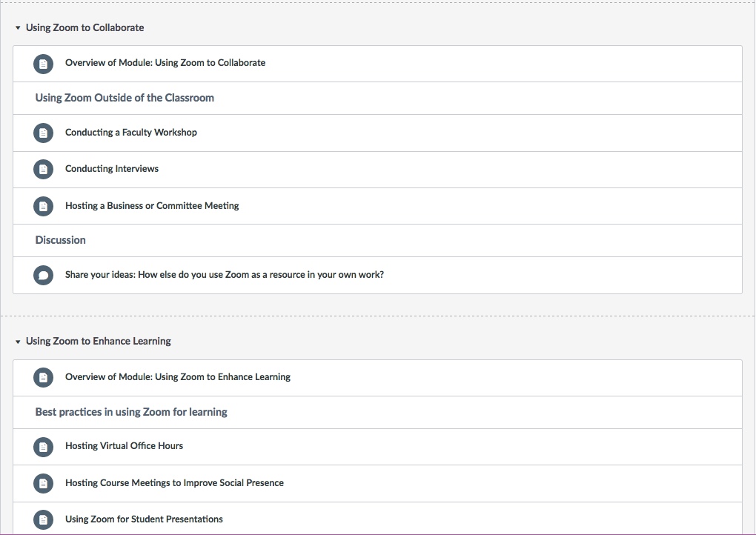Screen dimensions: 756x535
Task: Click discussion bubble icon beside Share your ideas
Action: click(x=44, y=276)
